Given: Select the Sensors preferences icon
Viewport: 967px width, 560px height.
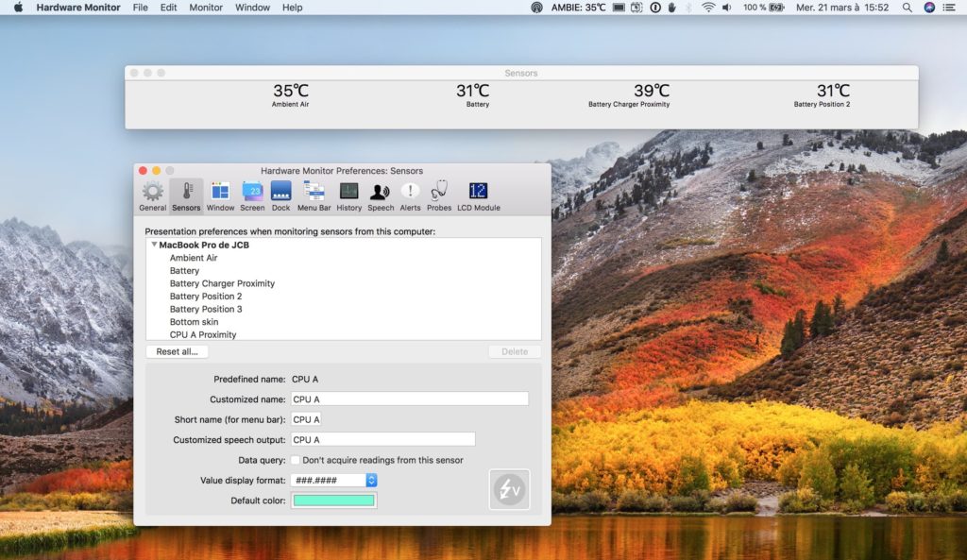Looking at the screenshot, I should click(186, 196).
